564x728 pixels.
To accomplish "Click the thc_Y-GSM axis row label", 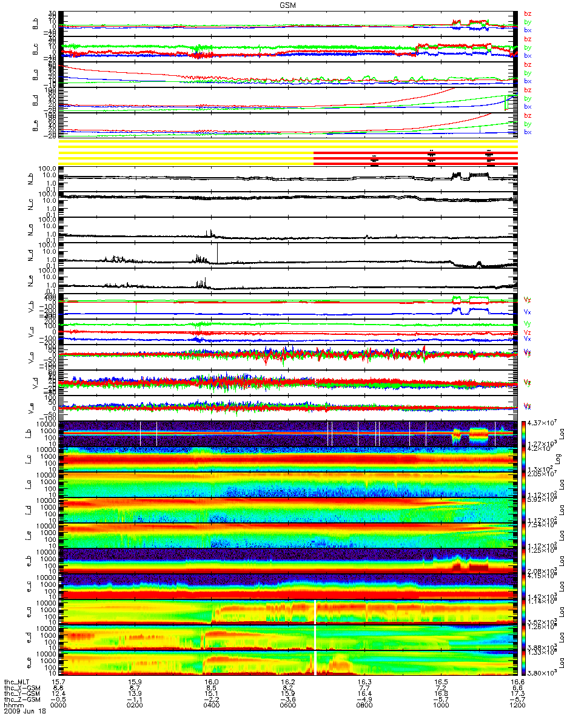I will 22,692.
